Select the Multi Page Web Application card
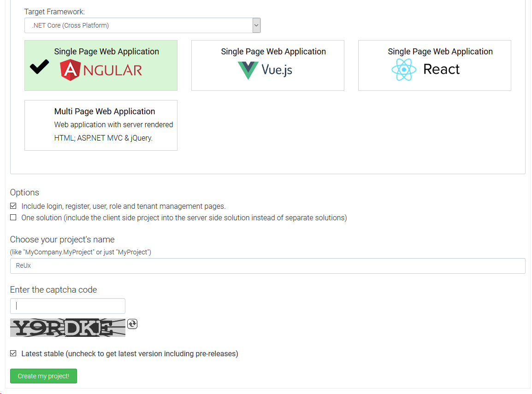 coord(100,124)
